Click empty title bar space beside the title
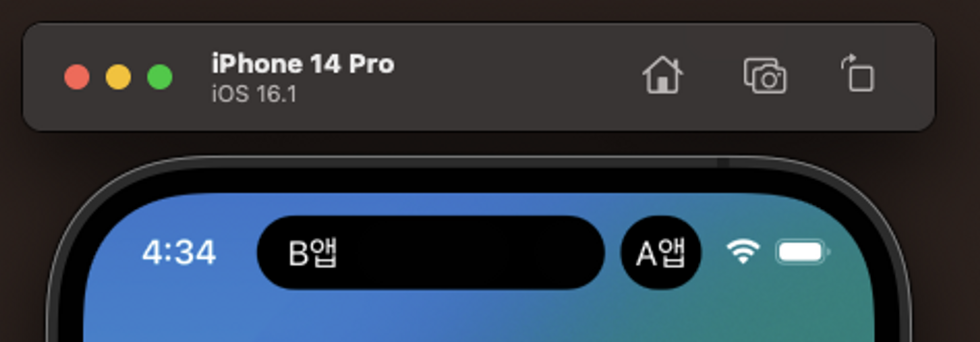This screenshot has height=342, width=980. pyautogui.click(x=514, y=77)
